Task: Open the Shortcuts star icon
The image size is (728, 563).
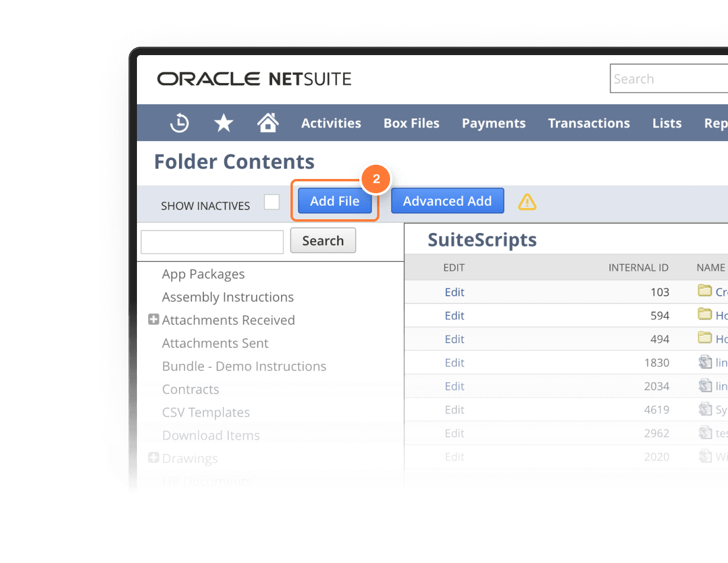Action: pyautogui.click(x=223, y=123)
